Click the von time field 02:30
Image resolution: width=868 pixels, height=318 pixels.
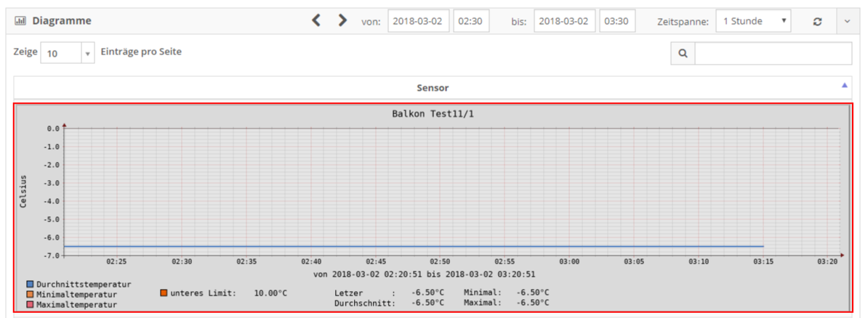click(471, 21)
